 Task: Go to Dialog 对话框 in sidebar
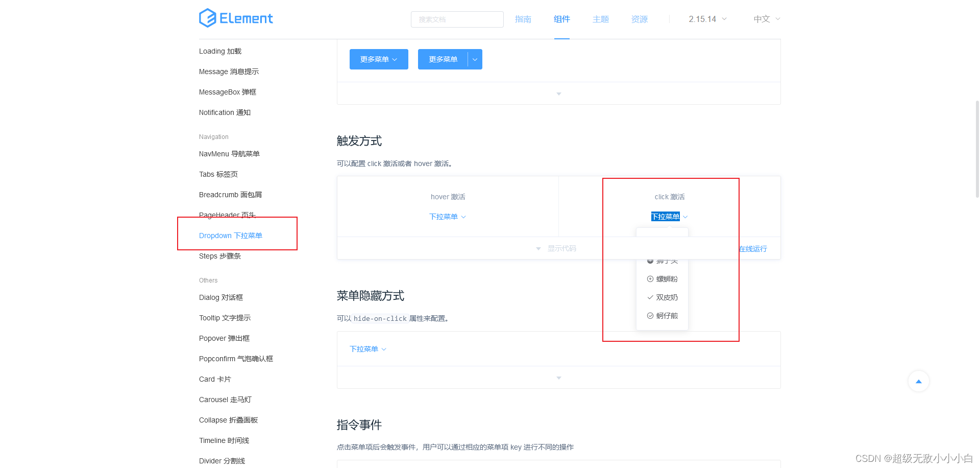221,297
